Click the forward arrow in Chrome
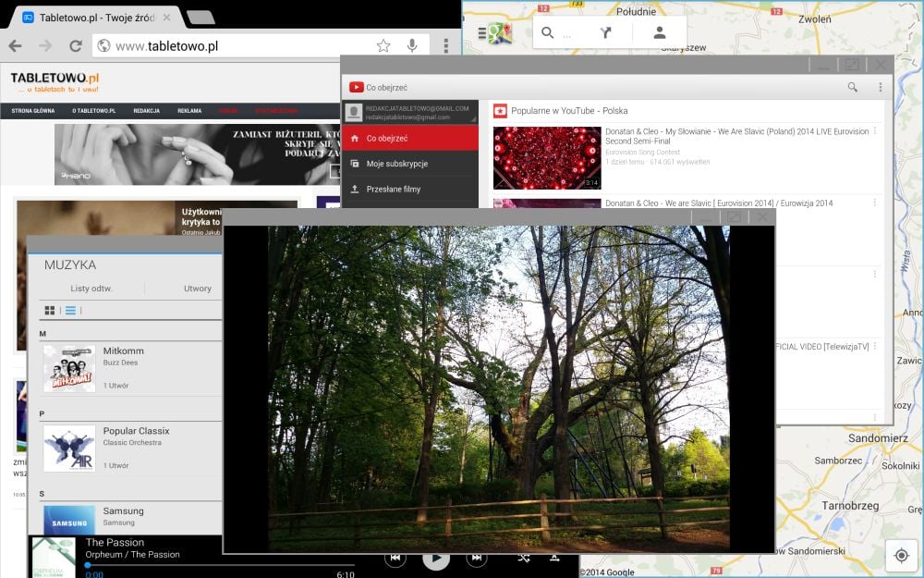Viewport: 924px width, 578px height. pyautogui.click(x=45, y=45)
